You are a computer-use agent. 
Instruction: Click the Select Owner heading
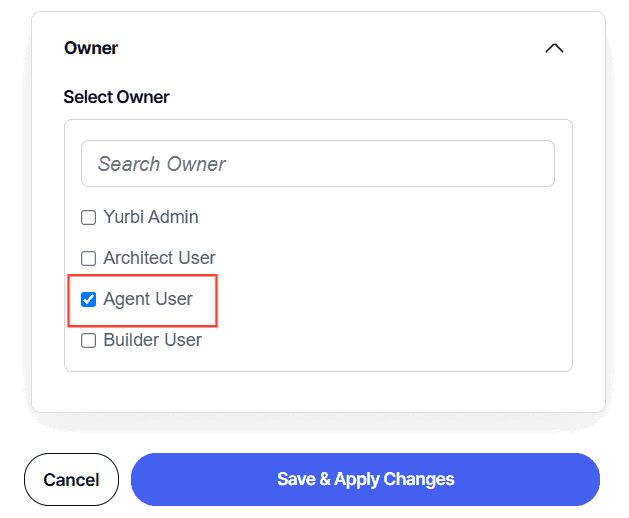pos(116,97)
